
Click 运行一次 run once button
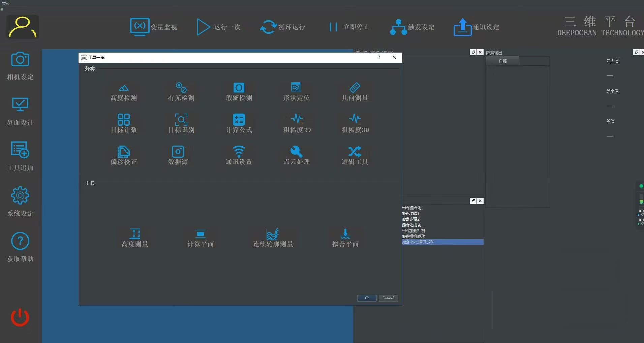point(218,27)
